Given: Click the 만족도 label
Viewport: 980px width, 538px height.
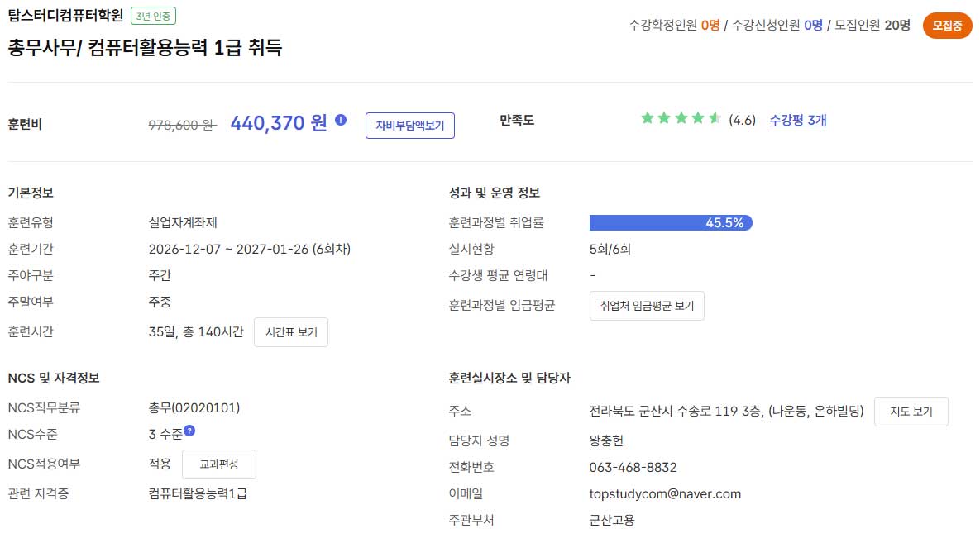Looking at the screenshot, I should click(517, 120).
